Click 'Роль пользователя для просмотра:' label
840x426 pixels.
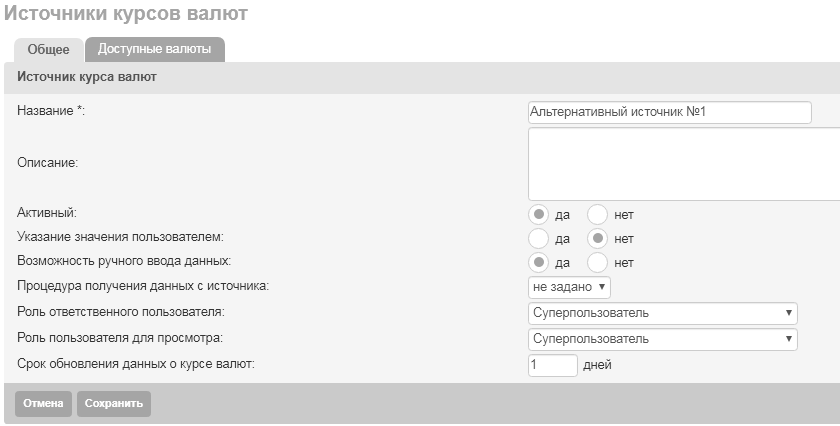point(120,338)
